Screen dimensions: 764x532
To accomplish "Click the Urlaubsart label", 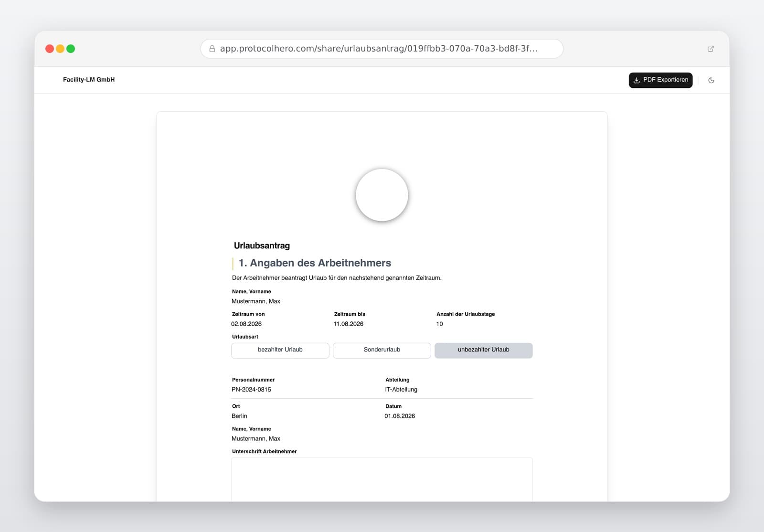I will 245,337.
